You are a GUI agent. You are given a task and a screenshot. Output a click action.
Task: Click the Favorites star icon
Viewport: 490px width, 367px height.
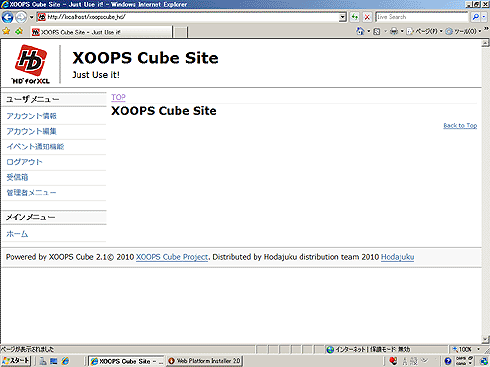[x=6, y=31]
